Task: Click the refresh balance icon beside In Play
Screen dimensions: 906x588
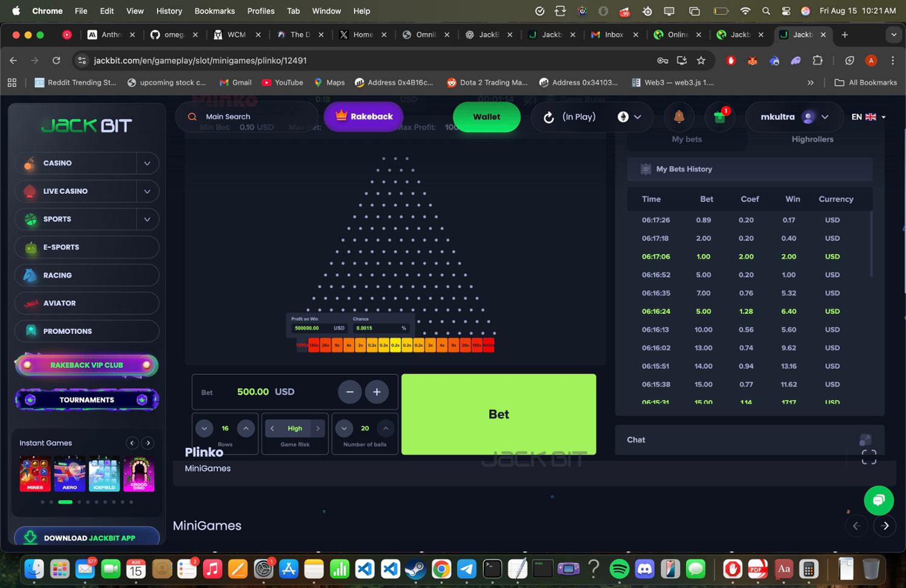Action: coord(548,117)
